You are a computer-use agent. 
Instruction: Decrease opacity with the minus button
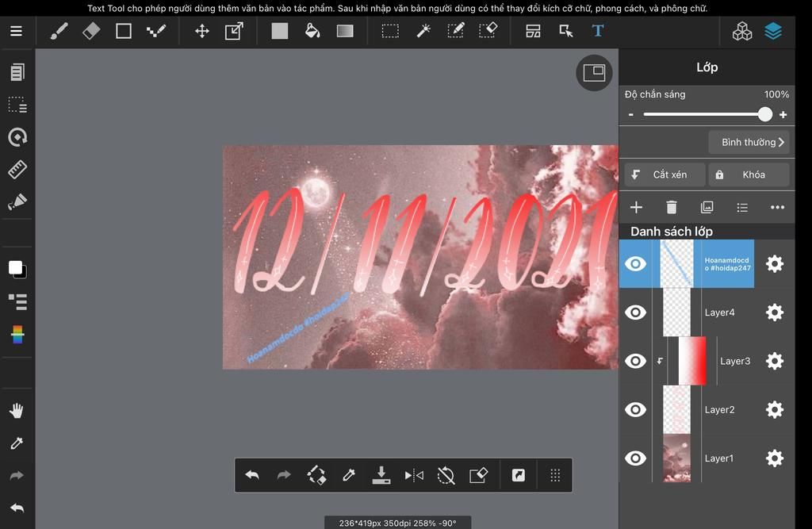click(630, 114)
